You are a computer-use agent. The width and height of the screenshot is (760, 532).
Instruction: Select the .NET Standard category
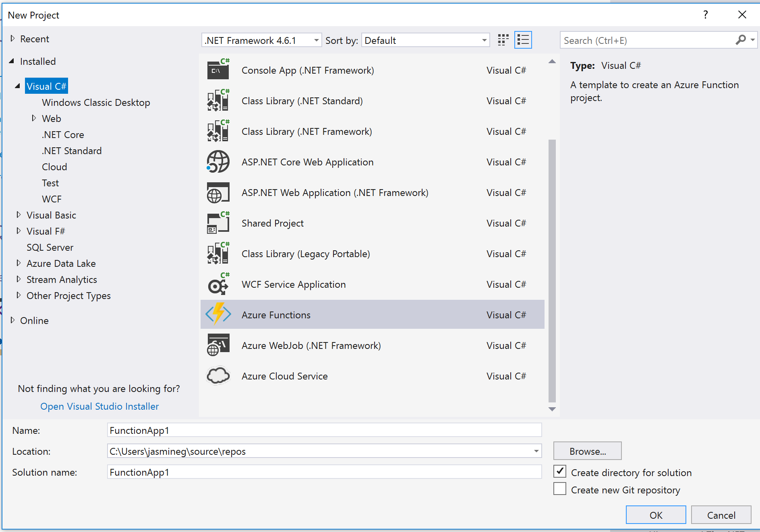[72, 151]
